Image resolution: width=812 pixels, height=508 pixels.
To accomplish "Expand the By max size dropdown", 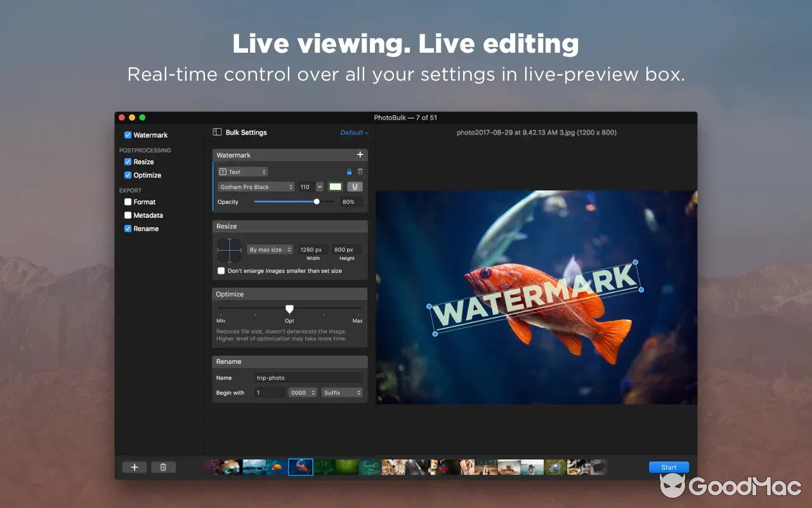I will (270, 250).
